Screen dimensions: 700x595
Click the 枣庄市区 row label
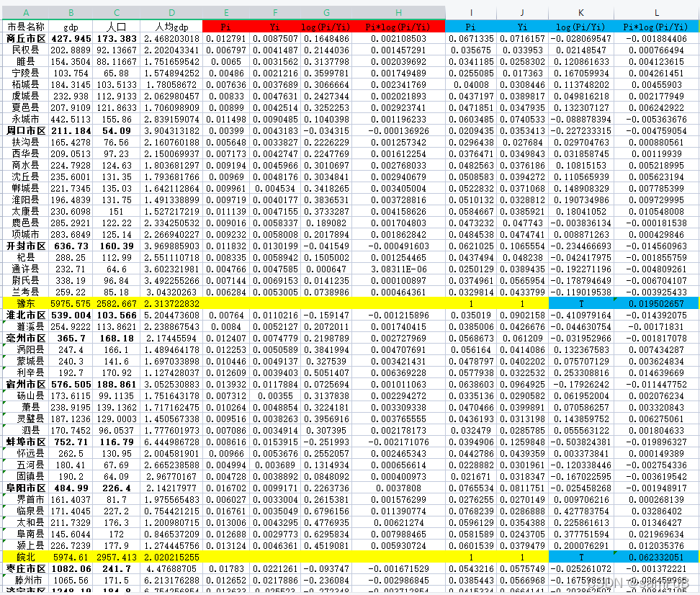(26, 569)
